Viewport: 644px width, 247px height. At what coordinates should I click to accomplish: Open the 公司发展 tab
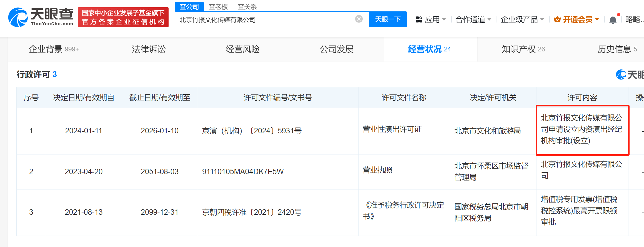point(337,49)
